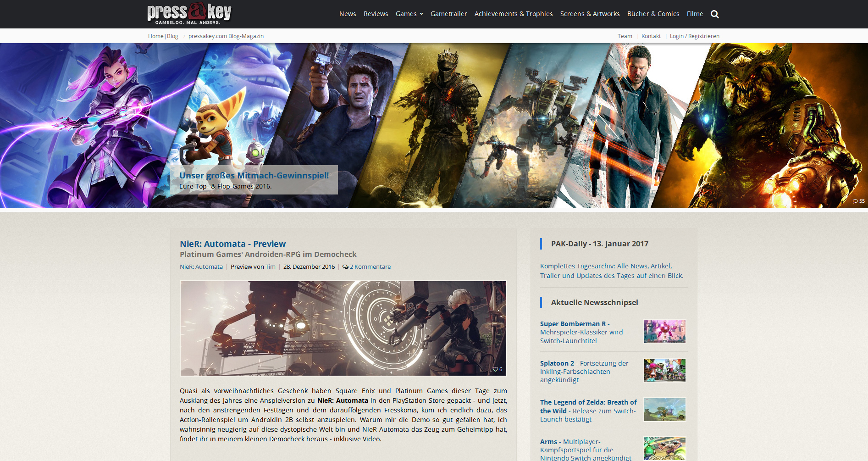868x461 pixels.
Task: Open the Filme menu item
Action: [695, 14]
